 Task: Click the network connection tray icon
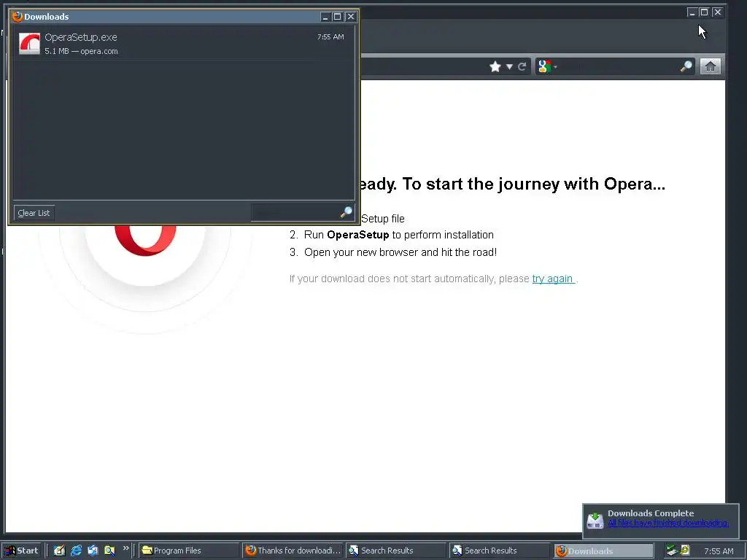[x=672, y=551]
